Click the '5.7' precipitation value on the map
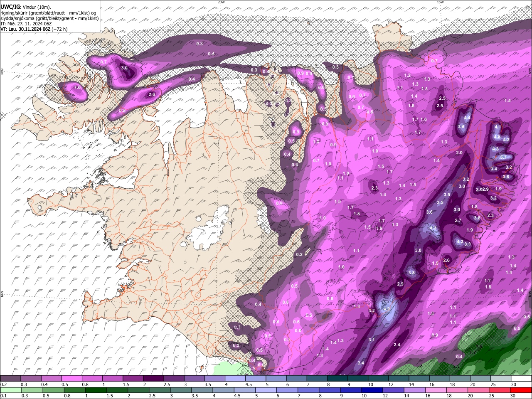Viewport: 532px width, 399px height. click(503, 157)
